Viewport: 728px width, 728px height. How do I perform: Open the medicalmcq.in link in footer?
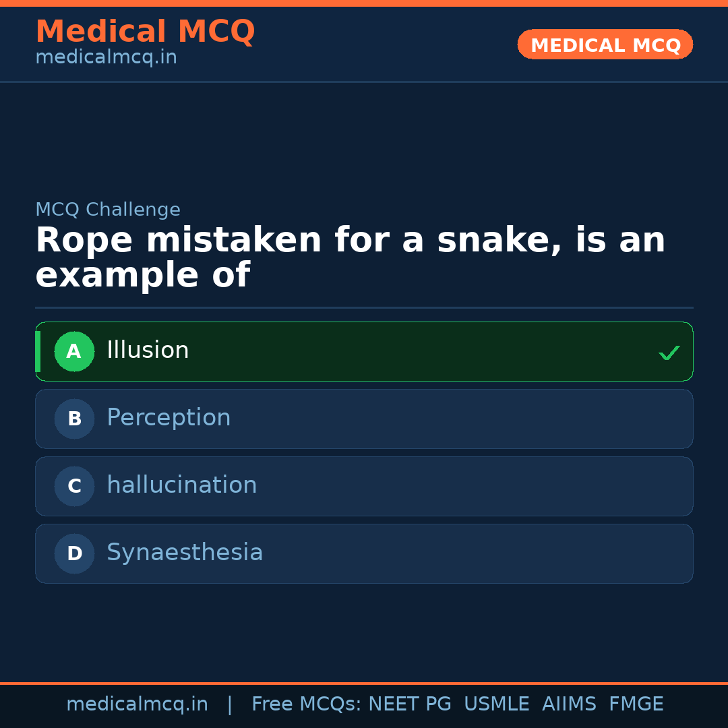[x=137, y=704]
